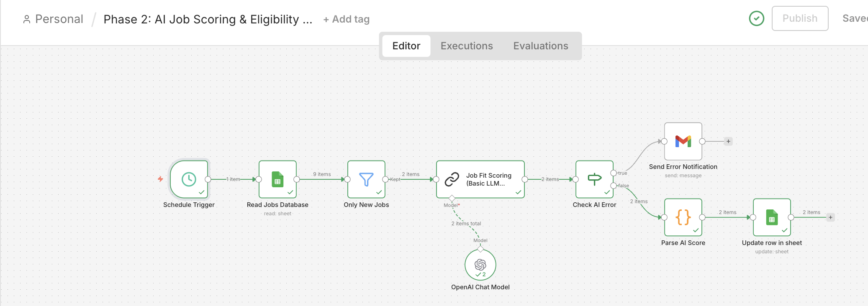Click the 'Kept' output label
This screenshot has height=306, width=868.
click(395, 179)
